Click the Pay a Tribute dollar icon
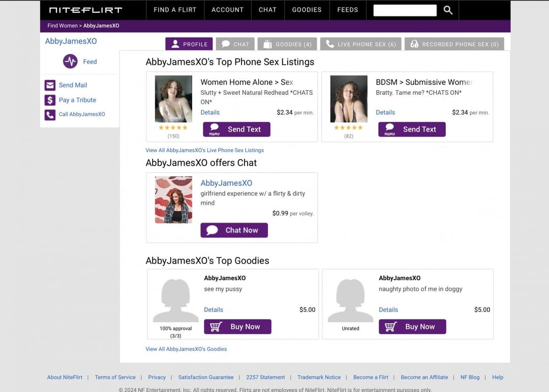Screen dimensions: 549x392 [x=50, y=100]
